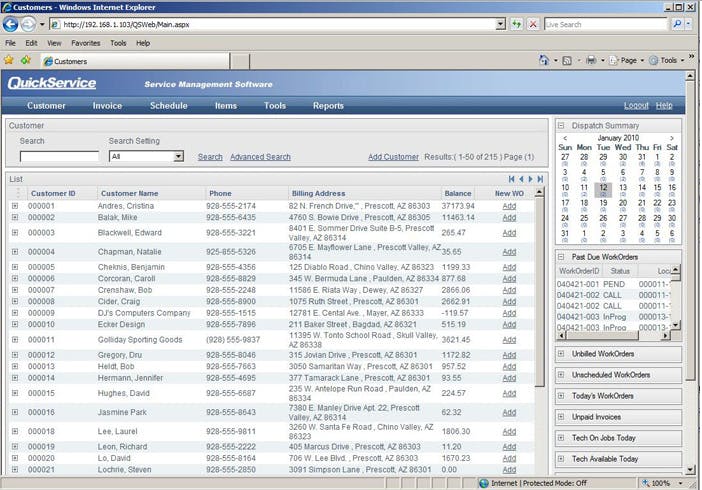
Task: Click the customer Search text field
Action: [59, 157]
